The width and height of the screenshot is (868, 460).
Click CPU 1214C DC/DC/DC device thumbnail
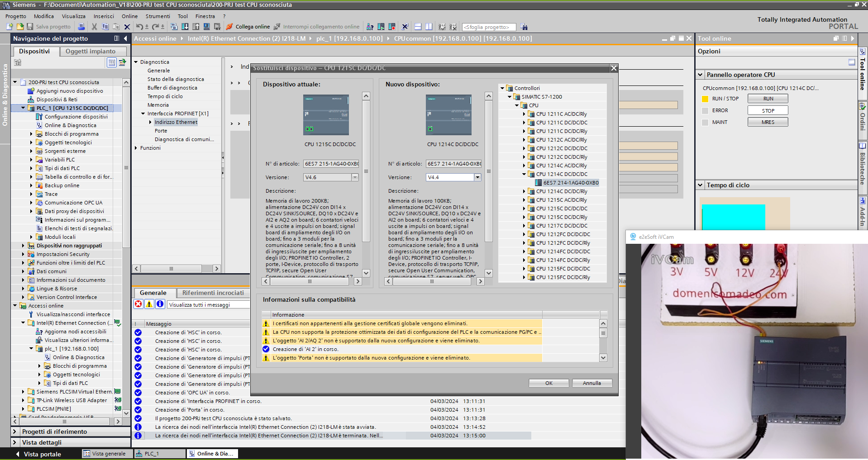[448, 115]
